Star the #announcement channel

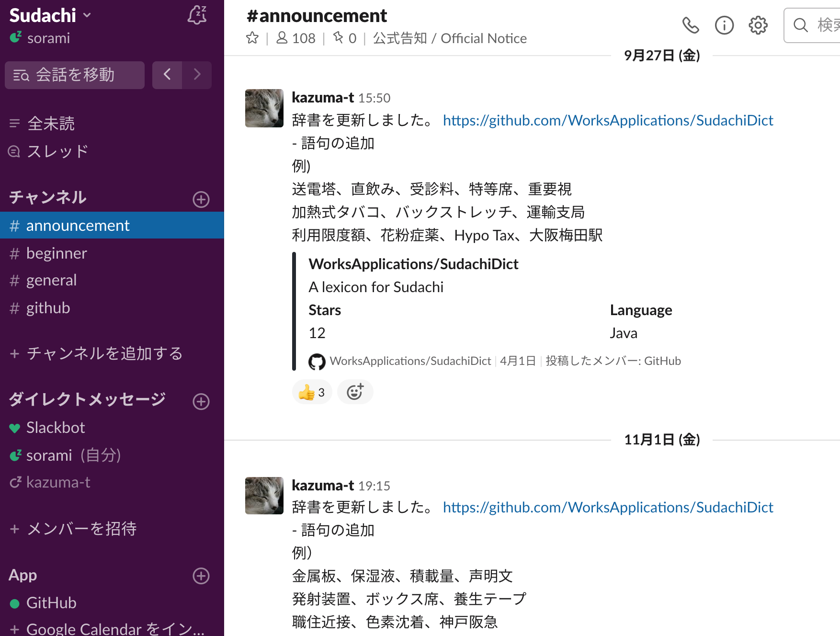[x=252, y=38]
